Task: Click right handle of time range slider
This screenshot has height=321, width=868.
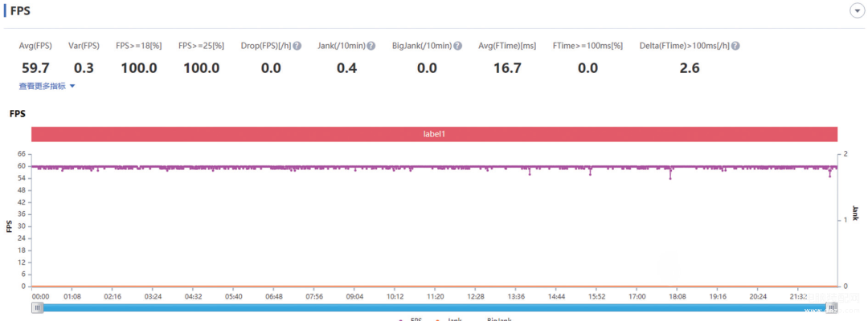Action: click(832, 307)
